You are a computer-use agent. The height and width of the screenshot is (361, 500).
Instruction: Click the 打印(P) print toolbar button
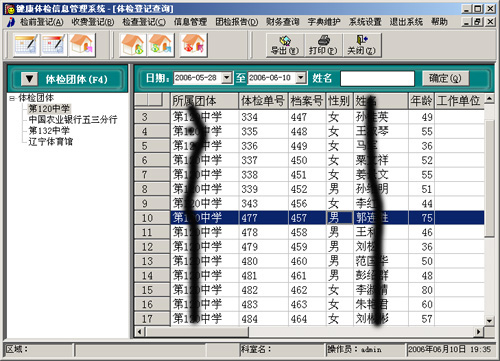(x=323, y=45)
